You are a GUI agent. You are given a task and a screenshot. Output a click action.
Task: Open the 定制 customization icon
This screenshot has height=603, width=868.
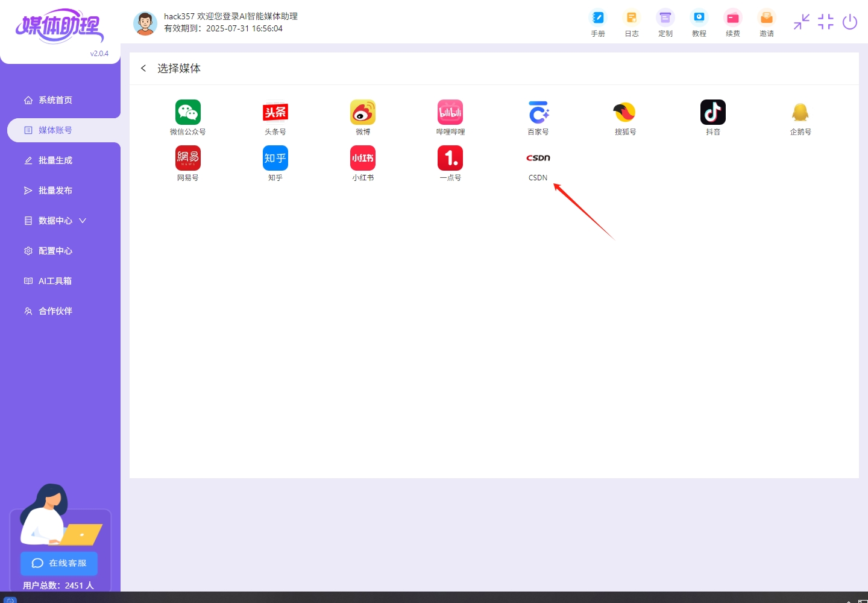pyautogui.click(x=665, y=17)
